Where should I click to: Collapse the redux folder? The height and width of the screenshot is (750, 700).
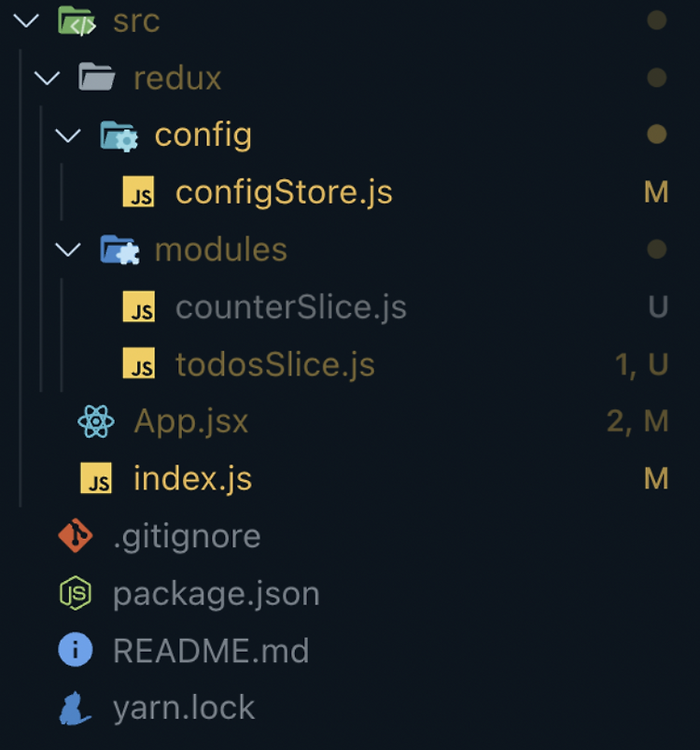47,78
